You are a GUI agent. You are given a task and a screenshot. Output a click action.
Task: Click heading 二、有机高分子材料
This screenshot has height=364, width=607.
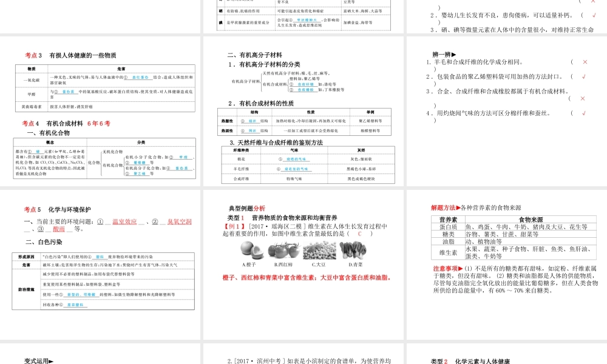[x=255, y=55]
